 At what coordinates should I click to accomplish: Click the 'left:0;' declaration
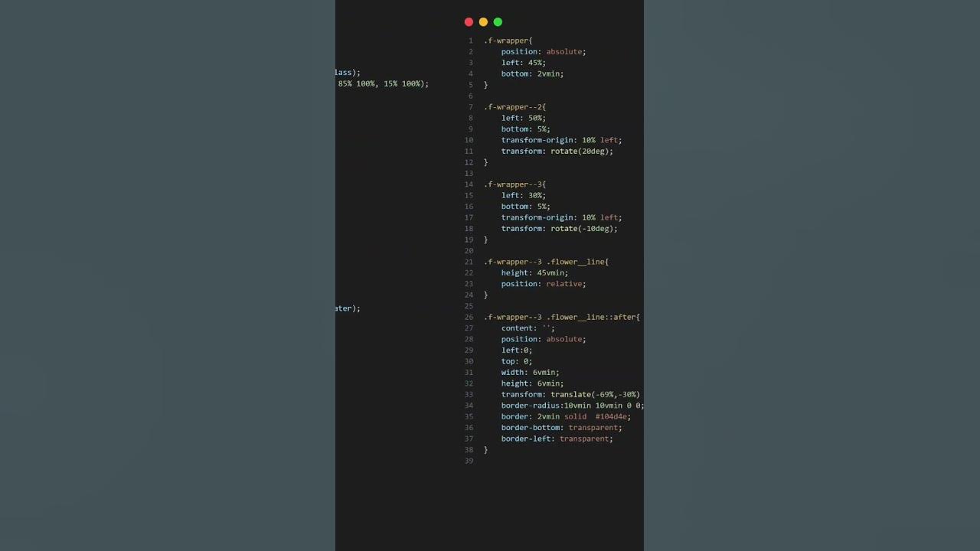pos(517,350)
